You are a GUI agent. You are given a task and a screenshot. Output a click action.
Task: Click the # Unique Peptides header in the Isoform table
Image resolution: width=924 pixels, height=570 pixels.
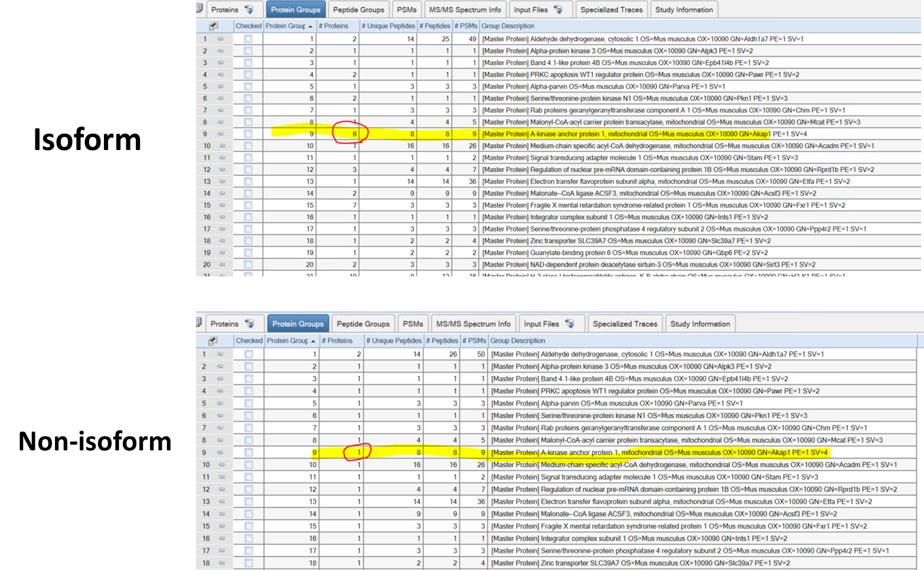388,26
